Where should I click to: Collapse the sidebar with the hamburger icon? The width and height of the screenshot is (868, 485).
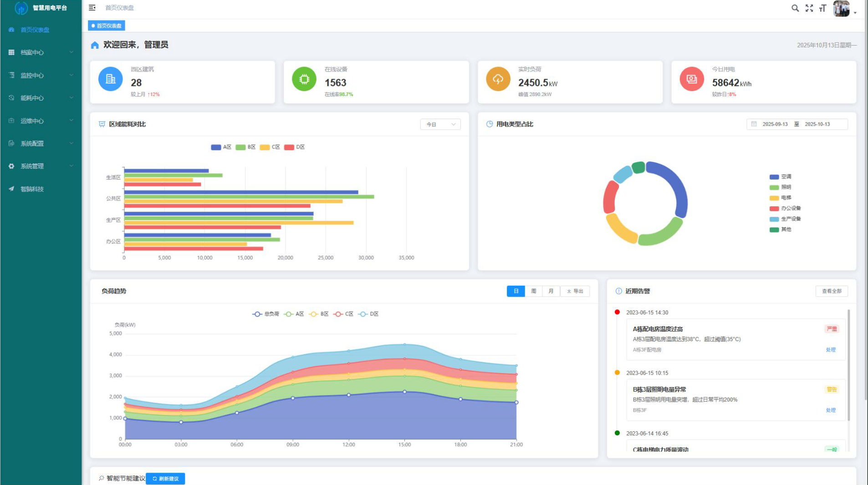[92, 8]
